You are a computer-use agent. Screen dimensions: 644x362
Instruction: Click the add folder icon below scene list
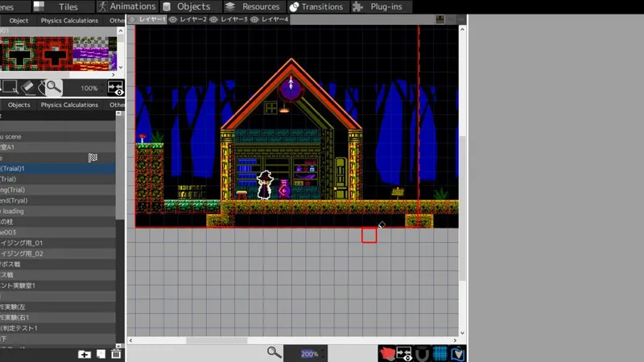[85, 354]
